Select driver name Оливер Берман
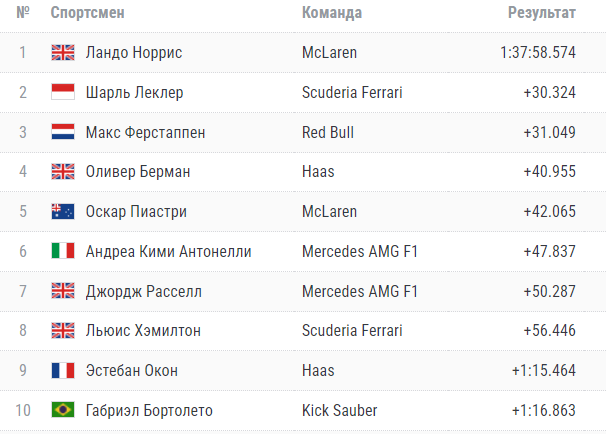 point(138,172)
